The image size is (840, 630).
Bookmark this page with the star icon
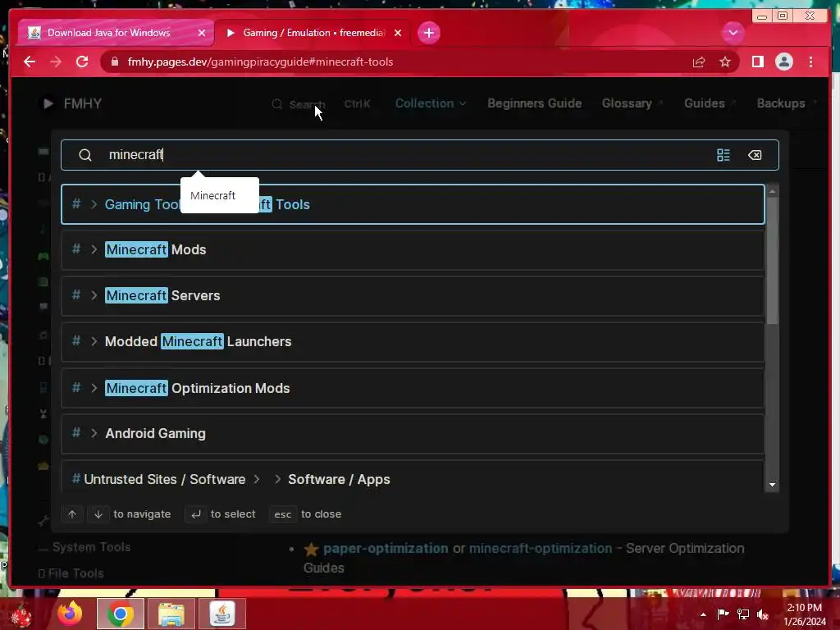click(x=725, y=62)
